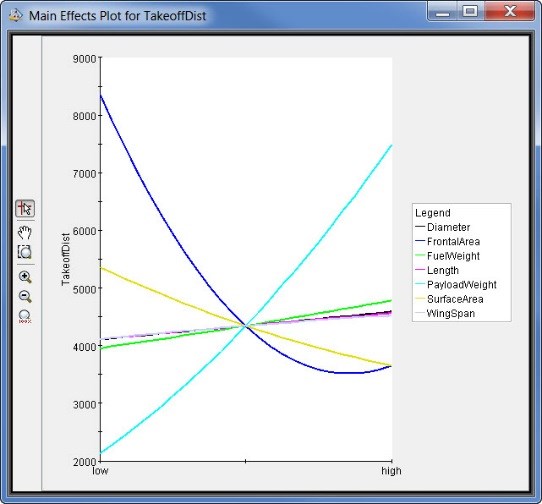The height and width of the screenshot is (504, 542).
Task: Click the PayloadWeight legend entry
Action: (x=461, y=284)
